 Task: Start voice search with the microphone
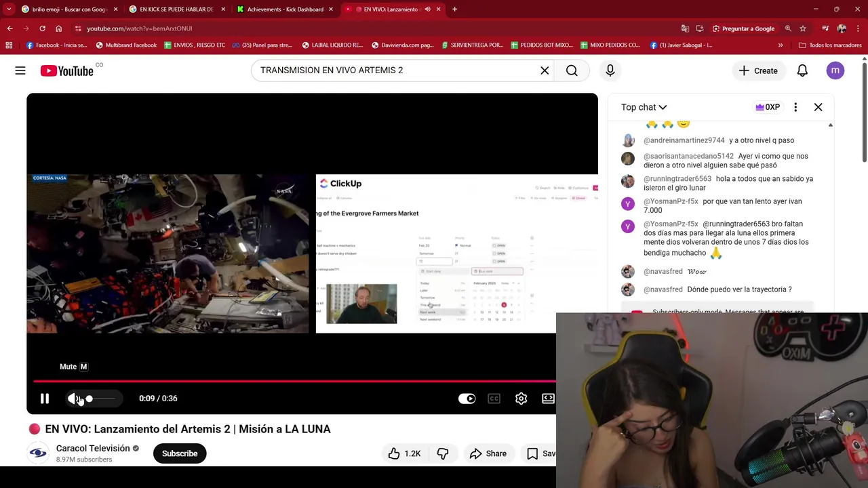pos(610,70)
